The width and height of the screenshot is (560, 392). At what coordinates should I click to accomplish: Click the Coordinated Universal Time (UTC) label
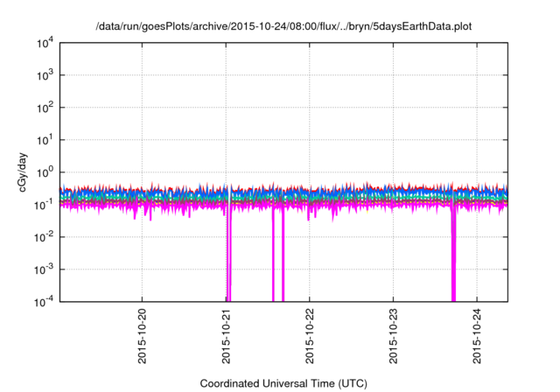(x=283, y=383)
